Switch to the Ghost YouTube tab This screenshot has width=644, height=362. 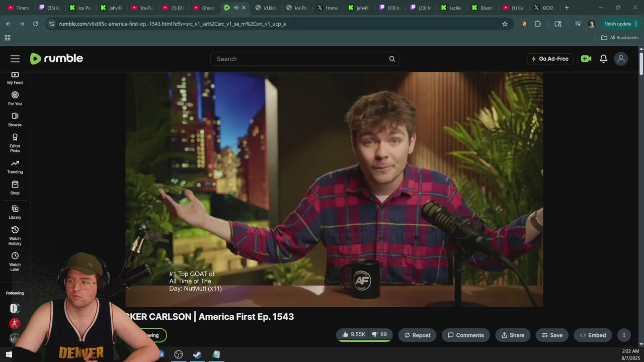(x=204, y=8)
